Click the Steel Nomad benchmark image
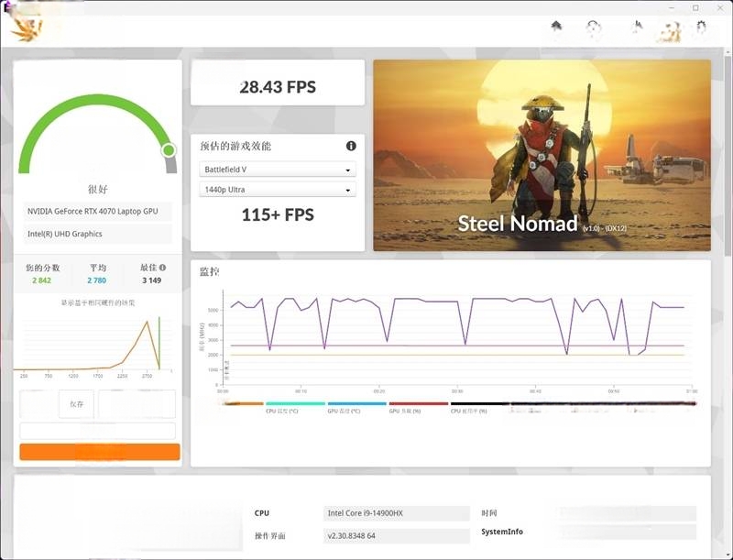This screenshot has width=733, height=560. (542, 155)
